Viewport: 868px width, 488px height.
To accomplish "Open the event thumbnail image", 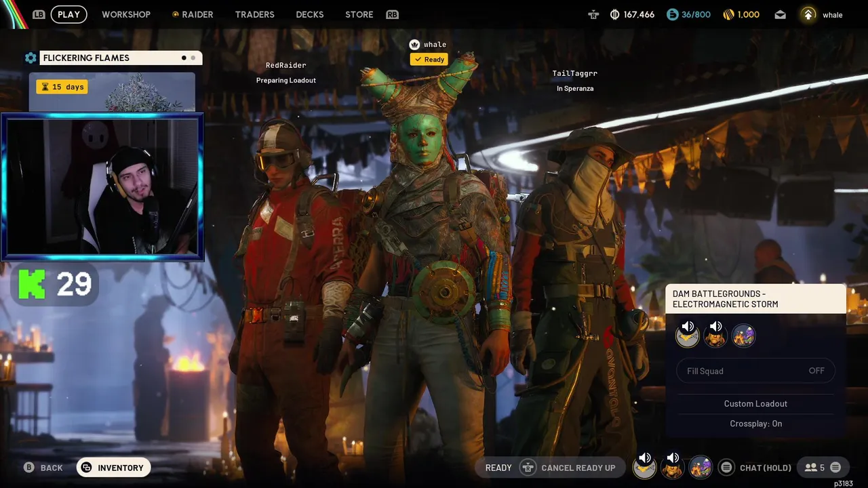I will pyautogui.click(x=112, y=92).
